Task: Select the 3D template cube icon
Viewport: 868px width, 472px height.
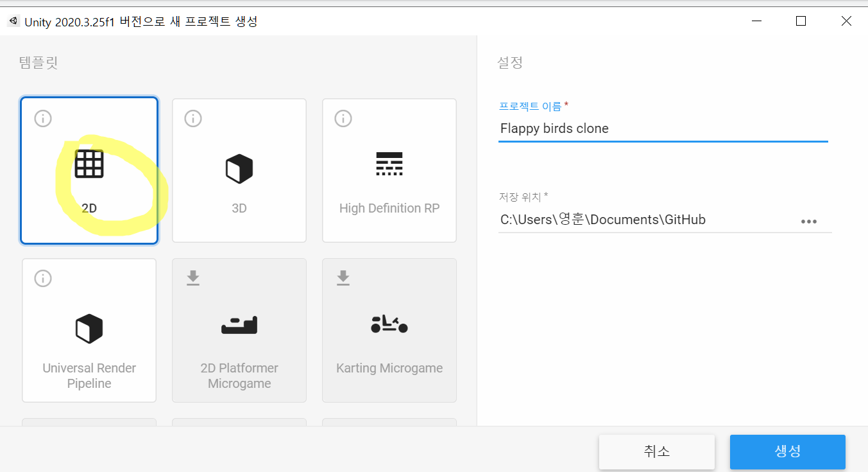Action: (x=239, y=170)
